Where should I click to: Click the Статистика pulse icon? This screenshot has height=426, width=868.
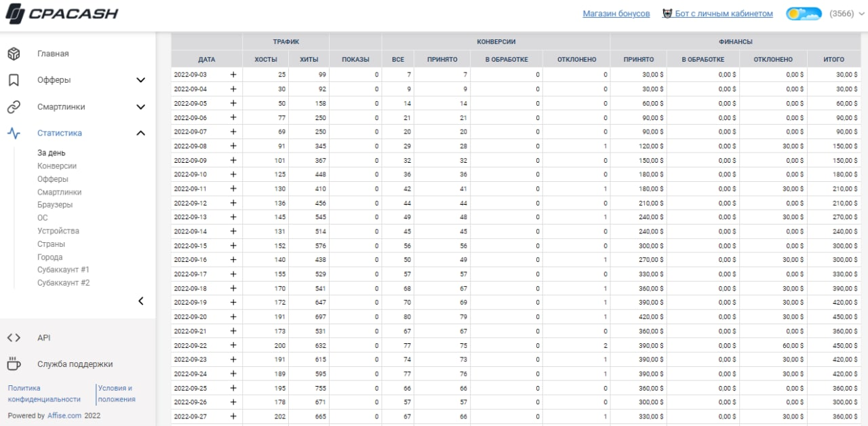click(14, 133)
